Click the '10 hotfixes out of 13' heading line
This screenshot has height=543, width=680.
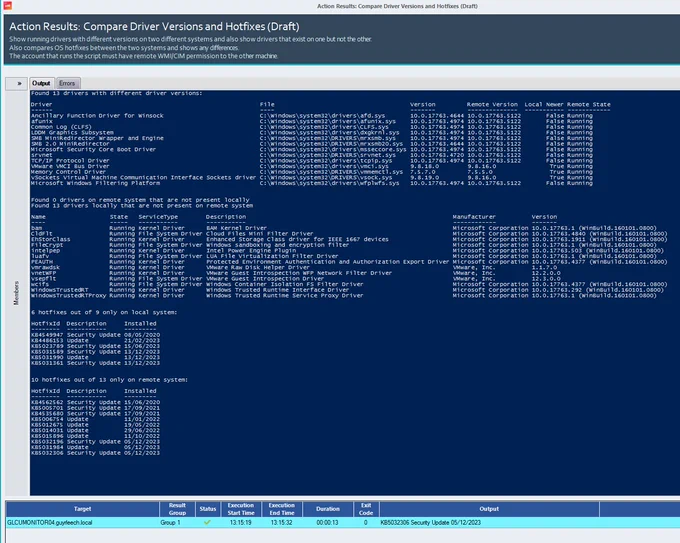109,380
